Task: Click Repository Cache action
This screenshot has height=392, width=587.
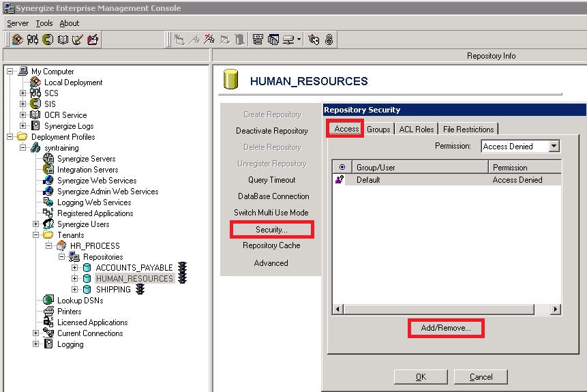Action: 271,245
